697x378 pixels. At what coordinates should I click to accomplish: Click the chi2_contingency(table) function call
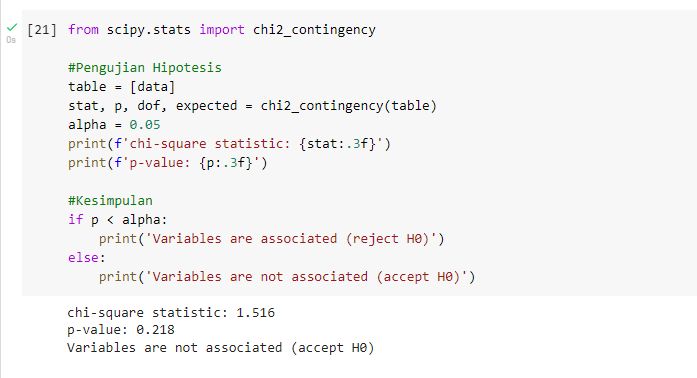click(x=349, y=106)
